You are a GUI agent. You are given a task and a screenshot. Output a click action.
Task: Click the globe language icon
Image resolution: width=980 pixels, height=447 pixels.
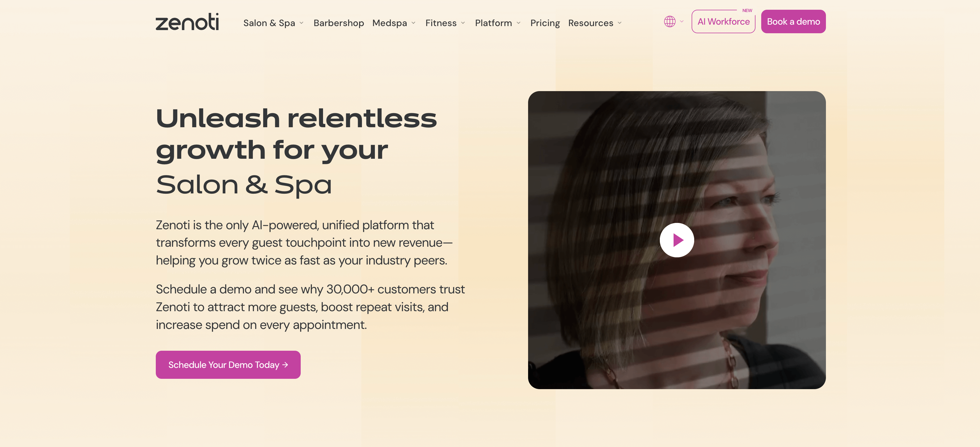tap(670, 22)
